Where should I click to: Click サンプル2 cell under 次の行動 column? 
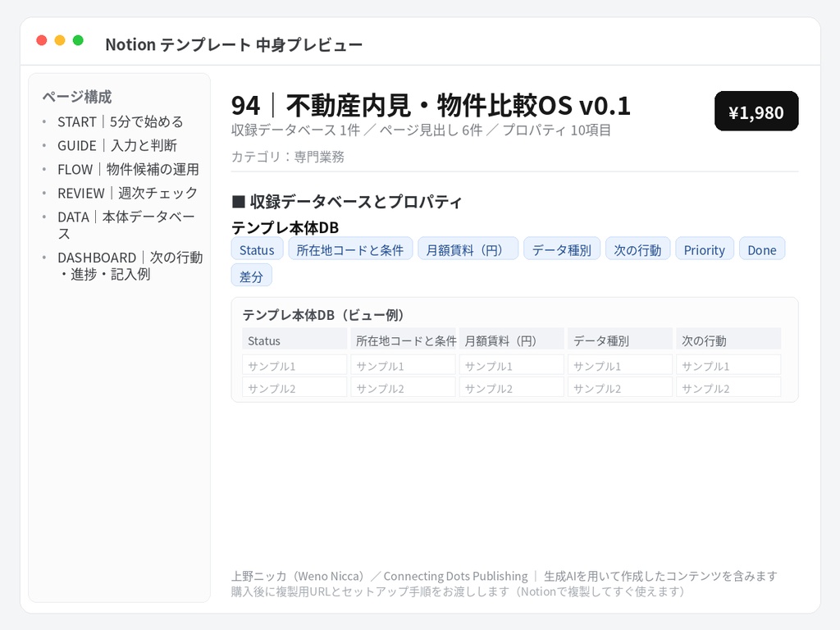pyautogui.click(x=728, y=388)
